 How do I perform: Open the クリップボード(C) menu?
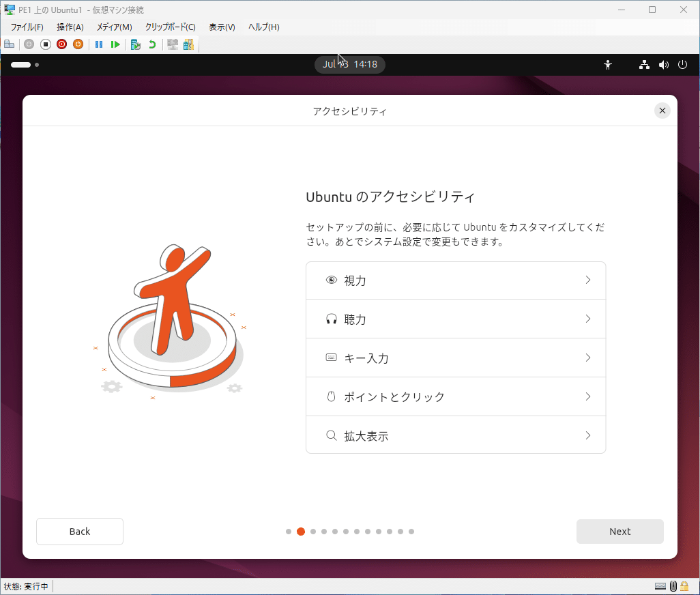coord(170,27)
